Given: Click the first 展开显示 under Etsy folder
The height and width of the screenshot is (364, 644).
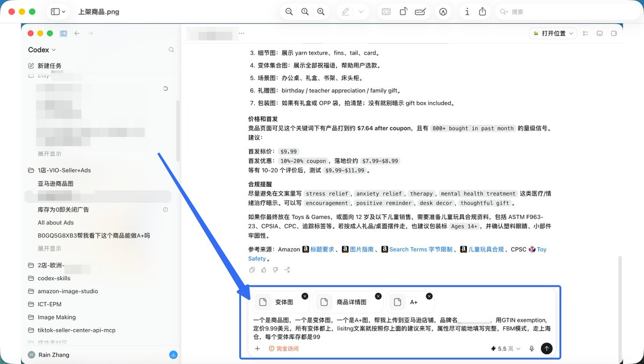Looking at the screenshot, I should tap(49, 154).
